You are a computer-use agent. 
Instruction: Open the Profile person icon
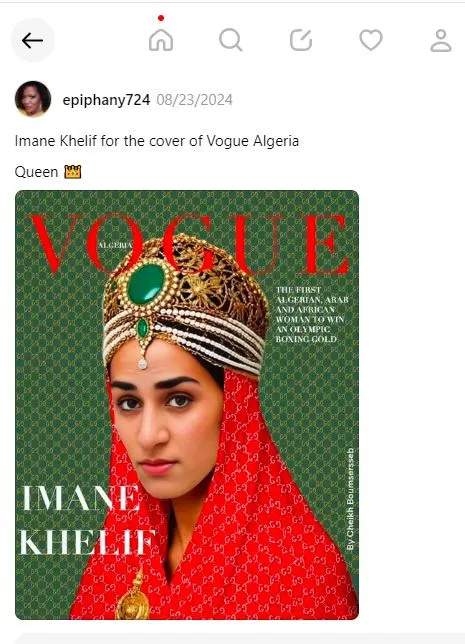click(441, 40)
